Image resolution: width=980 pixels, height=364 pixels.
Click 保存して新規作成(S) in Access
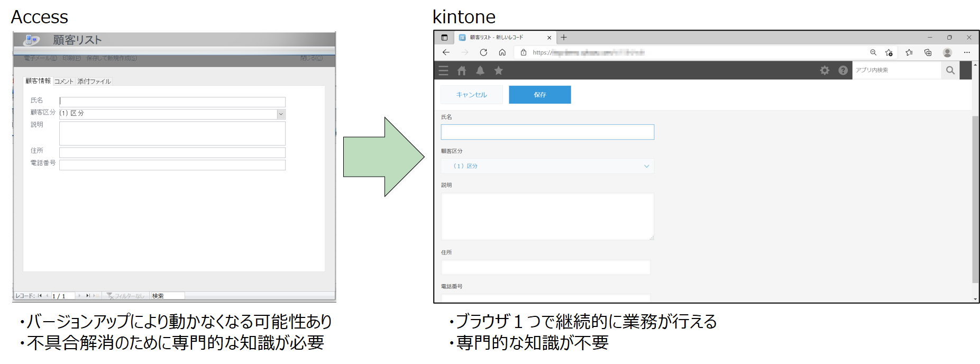coord(112,58)
